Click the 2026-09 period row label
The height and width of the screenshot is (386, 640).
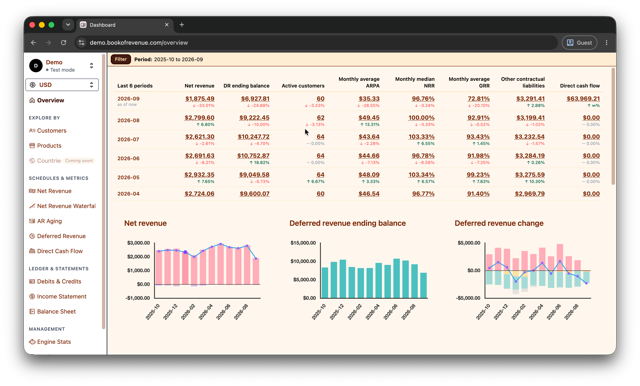[128, 99]
